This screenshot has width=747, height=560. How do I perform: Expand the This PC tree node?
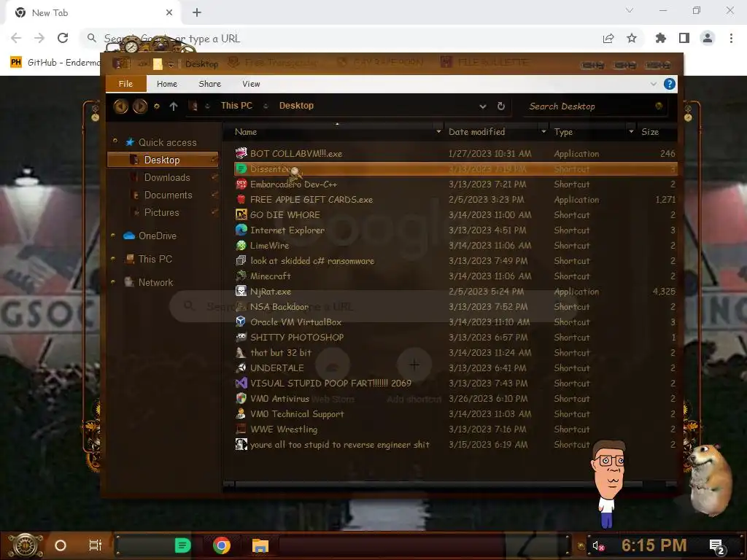(113, 259)
